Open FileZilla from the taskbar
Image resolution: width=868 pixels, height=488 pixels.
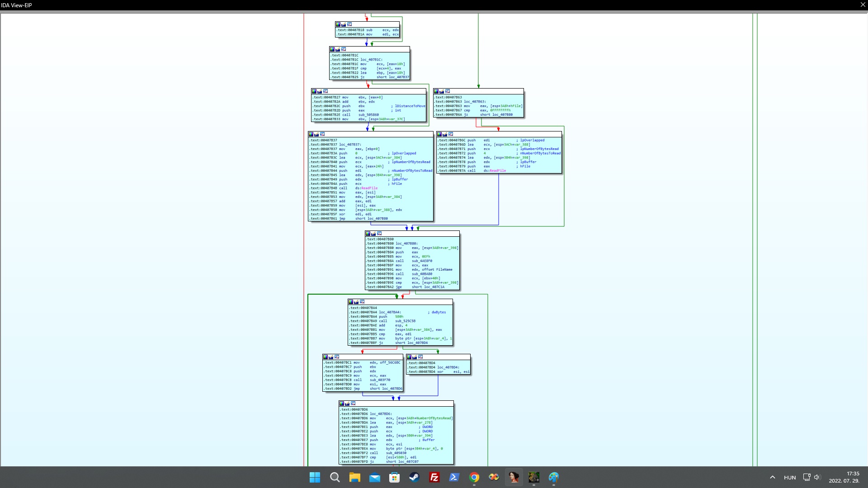click(434, 477)
